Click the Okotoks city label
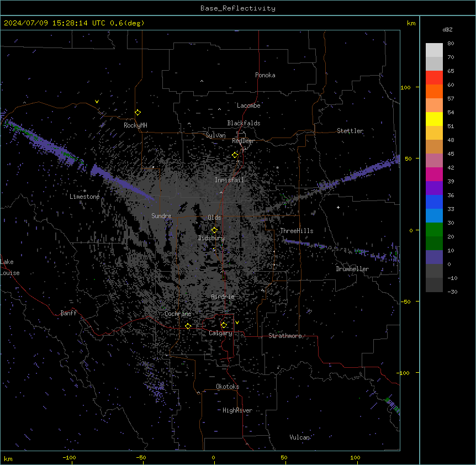Screen dimensions: 476x465 228,387
